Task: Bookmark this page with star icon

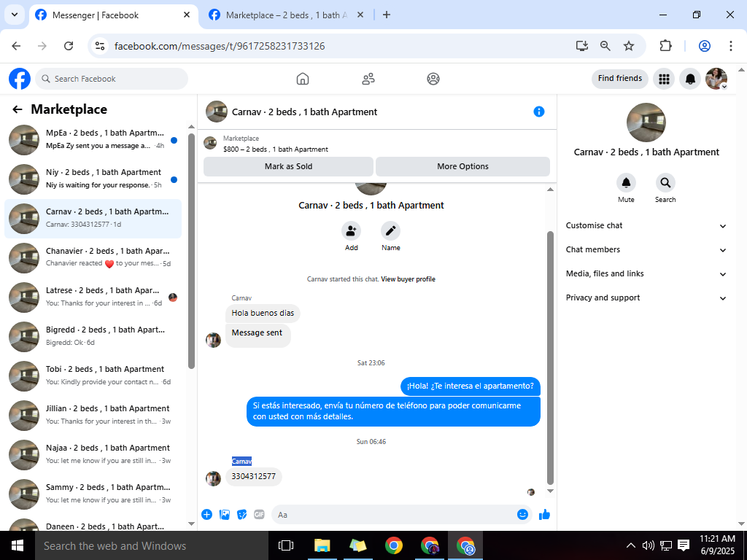Action: tap(629, 46)
